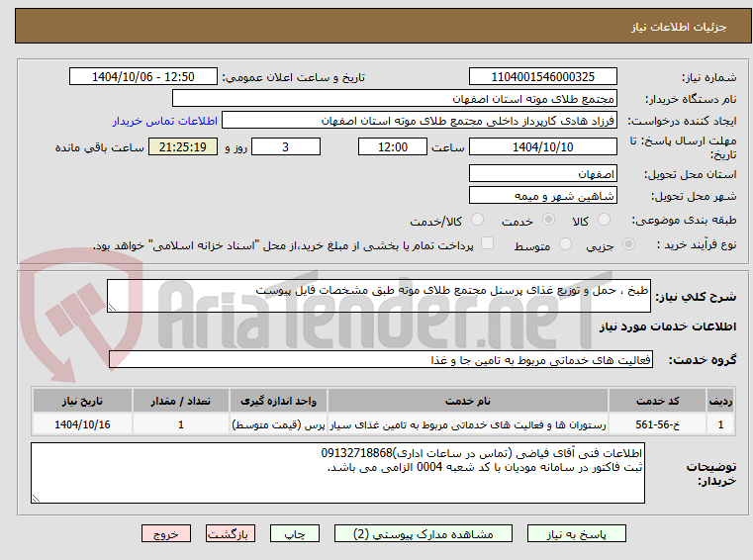This screenshot has height=560, width=753.
Task: Click the buyer organization name field
Action: (x=394, y=99)
